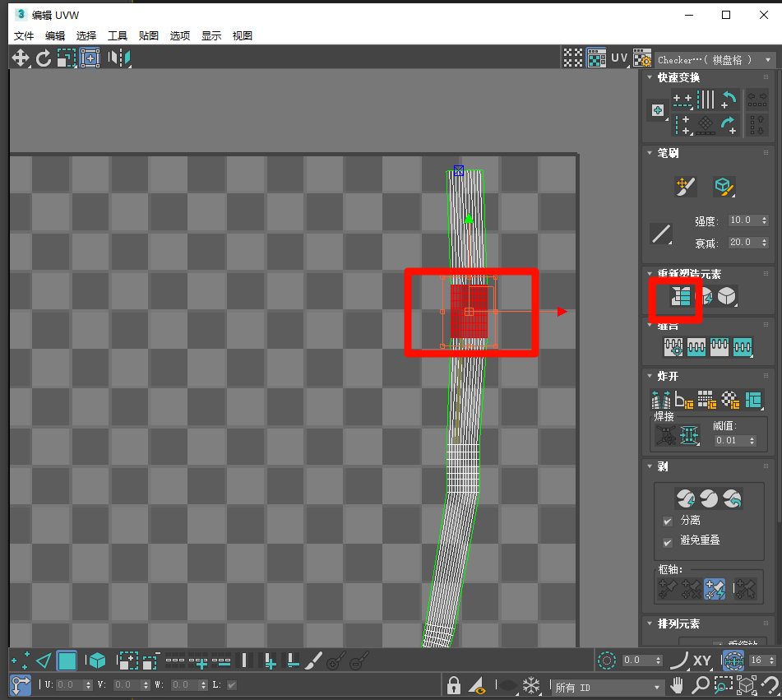The image size is (782, 700).
Task: Collapse the 快速变换 rollout
Action: (x=650, y=77)
